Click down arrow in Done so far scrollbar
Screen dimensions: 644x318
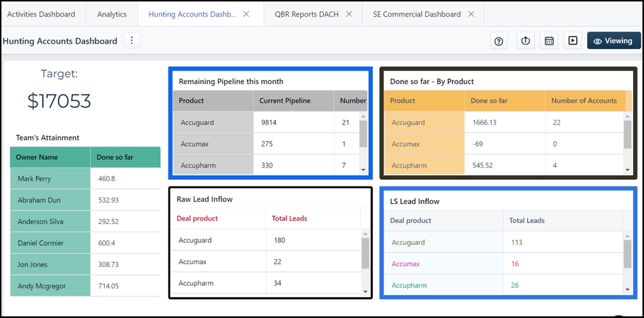[x=627, y=170]
